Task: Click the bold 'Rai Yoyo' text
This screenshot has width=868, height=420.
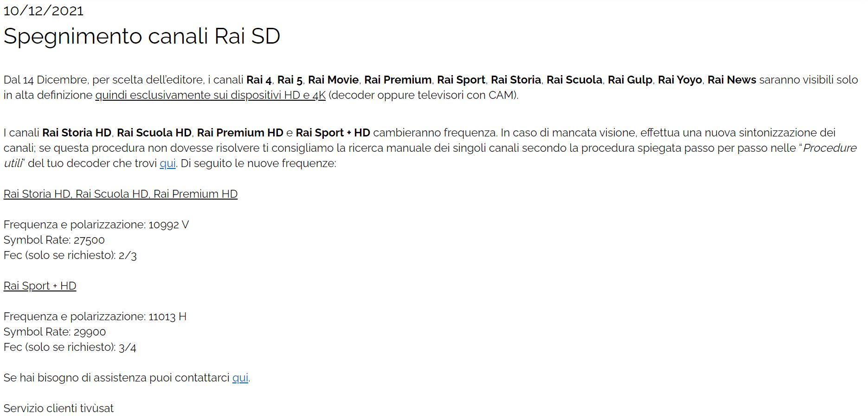Action: pyautogui.click(x=680, y=80)
